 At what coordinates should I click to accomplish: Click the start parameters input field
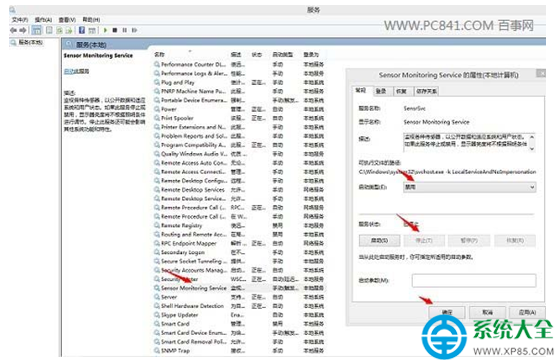474,280
